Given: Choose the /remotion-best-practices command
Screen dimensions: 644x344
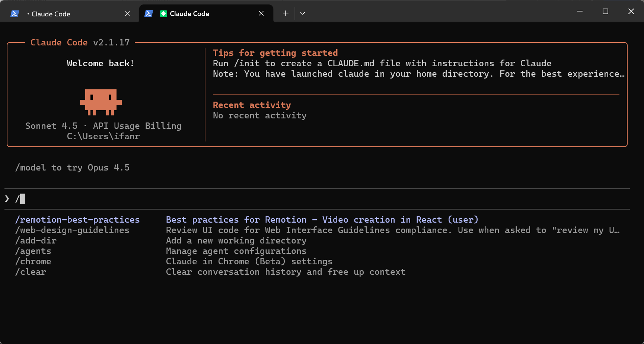Looking at the screenshot, I should click(77, 220).
